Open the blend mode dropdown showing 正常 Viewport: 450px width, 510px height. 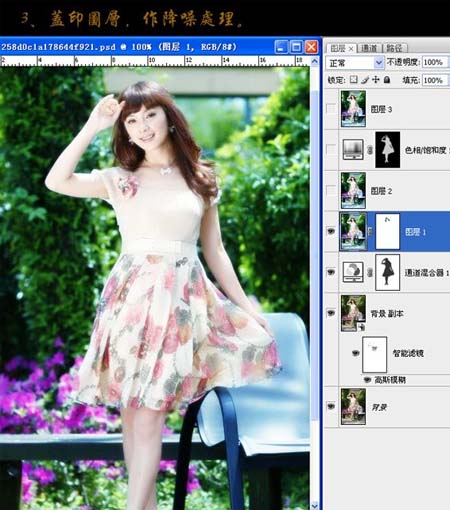tap(354, 63)
